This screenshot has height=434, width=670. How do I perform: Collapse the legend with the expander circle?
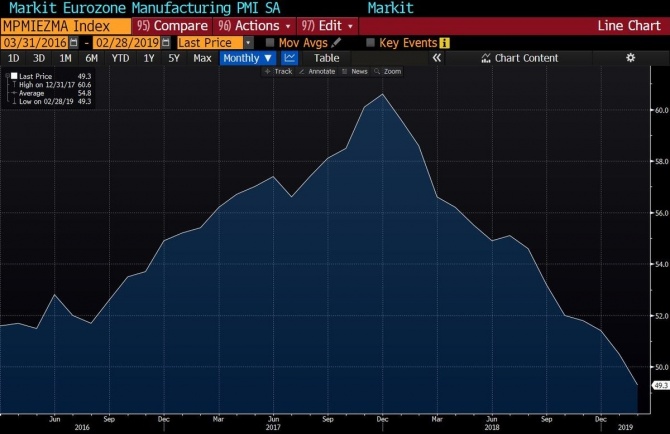[x=7, y=76]
